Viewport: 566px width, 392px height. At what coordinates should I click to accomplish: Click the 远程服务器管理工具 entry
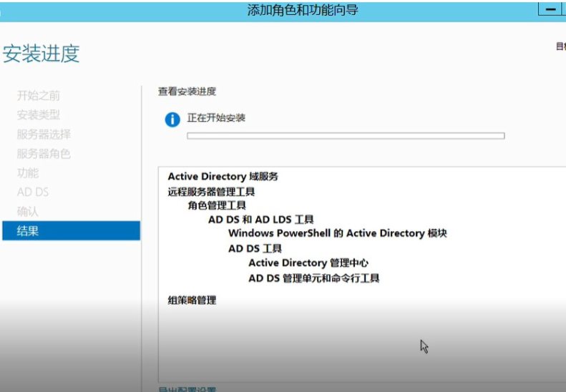click(211, 192)
